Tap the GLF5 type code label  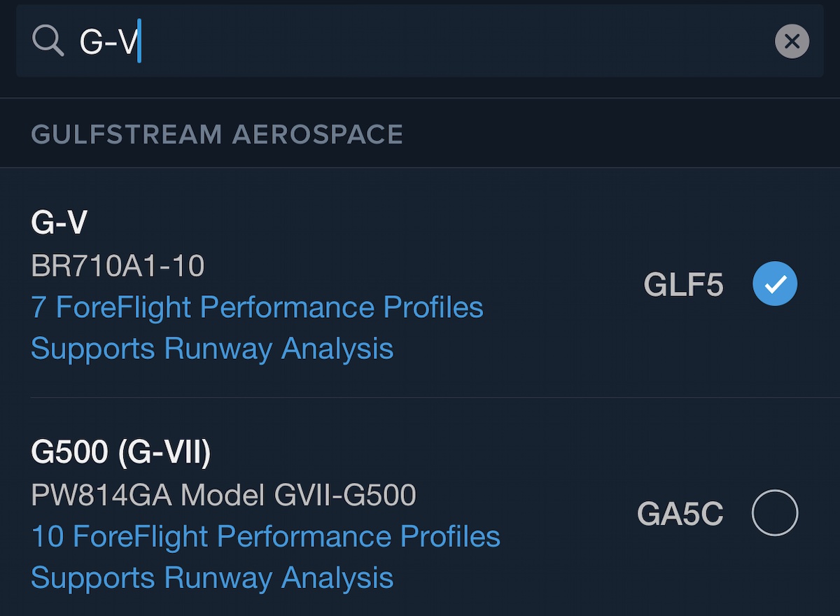tap(683, 285)
